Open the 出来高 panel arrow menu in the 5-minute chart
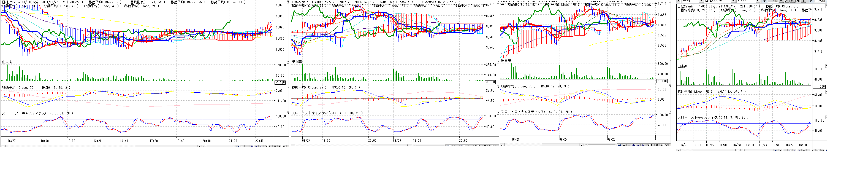 click(288, 61)
